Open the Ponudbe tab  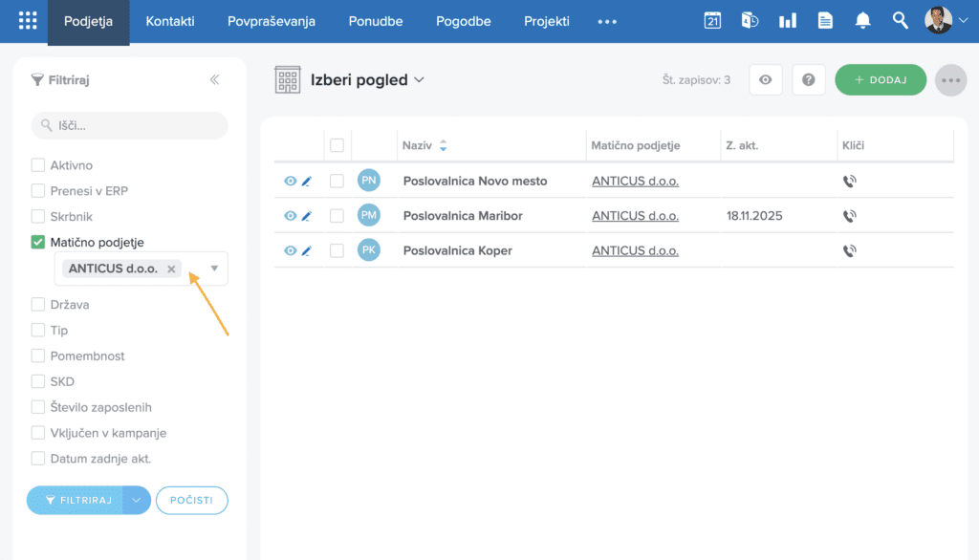376,21
